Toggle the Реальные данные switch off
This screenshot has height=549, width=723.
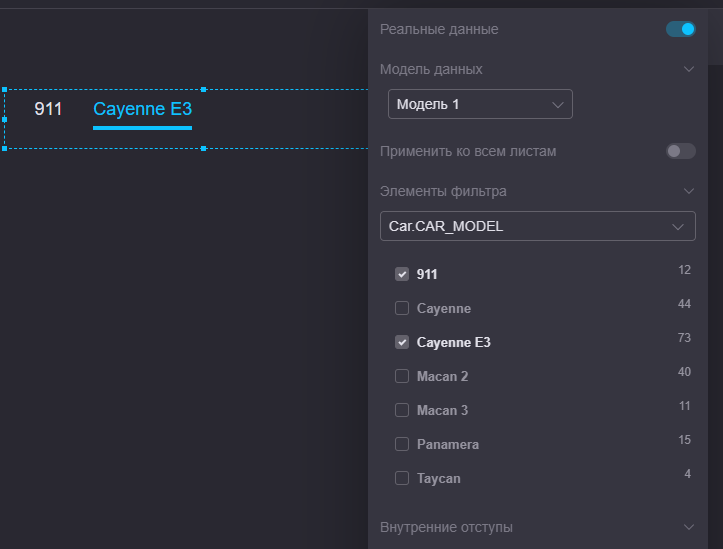(x=680, y=29)
